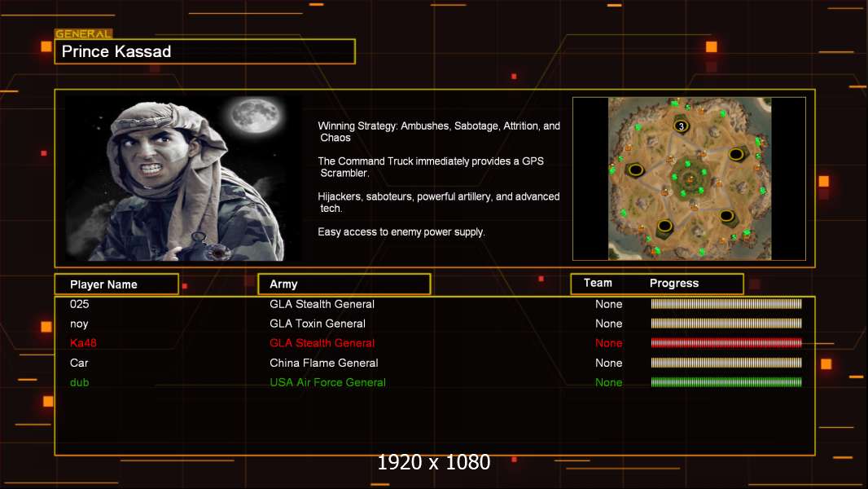
Task: Click the Prince Kassad general name field
Action: point(205,51)
